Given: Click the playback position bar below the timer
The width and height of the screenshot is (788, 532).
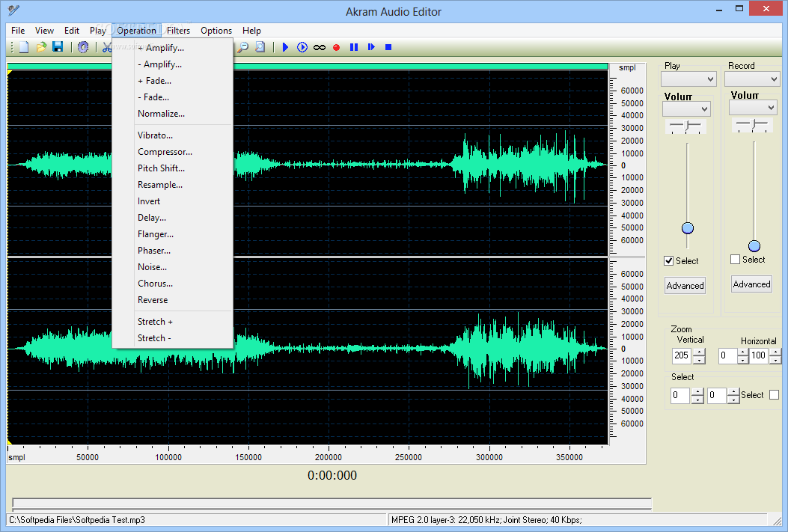Looking at the screenshot, I should coord(332,504).
